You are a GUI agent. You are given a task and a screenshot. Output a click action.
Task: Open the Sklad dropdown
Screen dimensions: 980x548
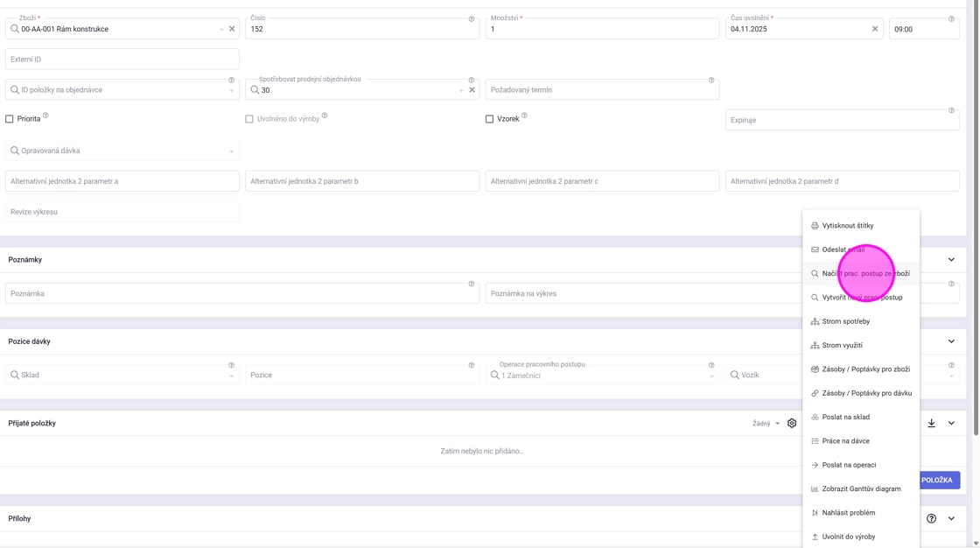[122, 376]
